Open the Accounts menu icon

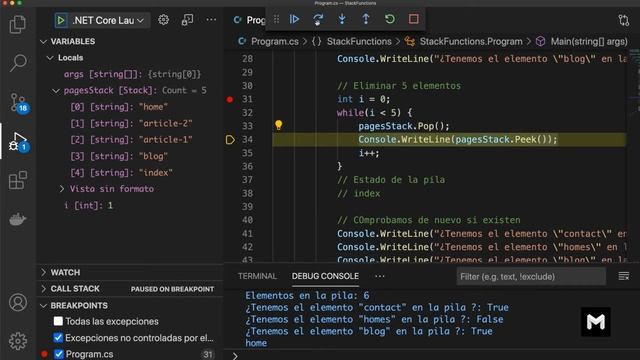pos(18,302)
